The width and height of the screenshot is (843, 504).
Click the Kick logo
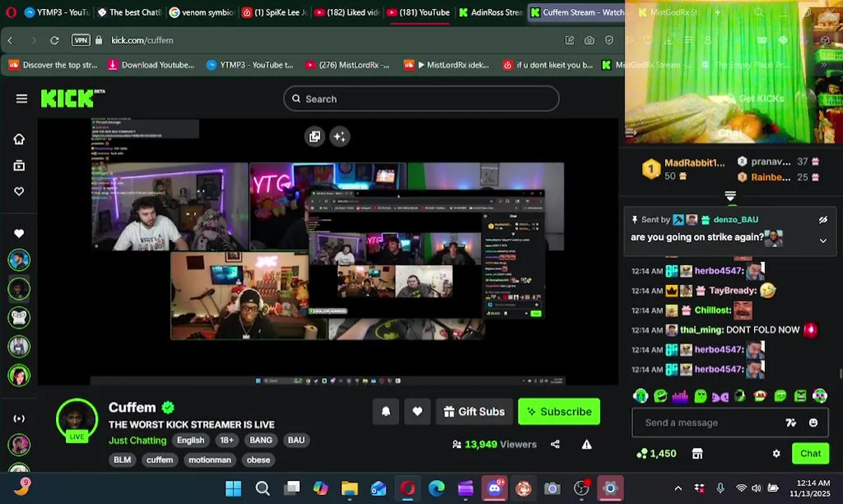pos(73,98)
